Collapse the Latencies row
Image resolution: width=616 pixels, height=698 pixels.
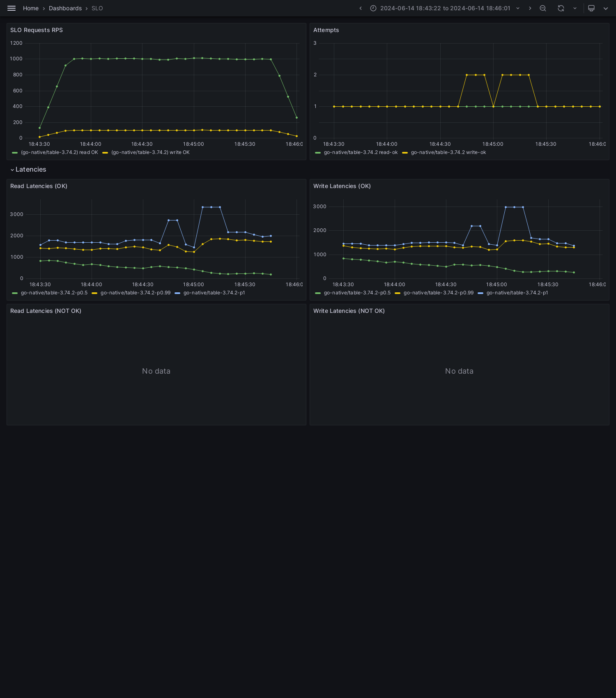point(12,170)
